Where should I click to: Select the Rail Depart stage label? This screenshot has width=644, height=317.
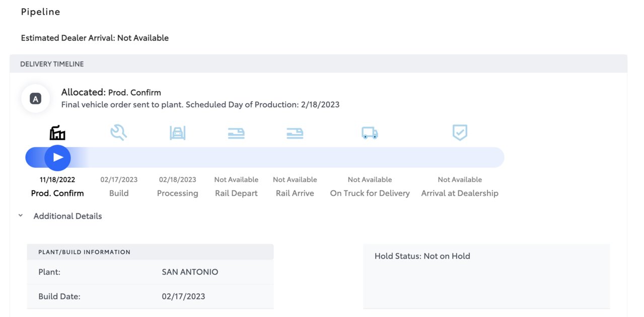[236, 193]
